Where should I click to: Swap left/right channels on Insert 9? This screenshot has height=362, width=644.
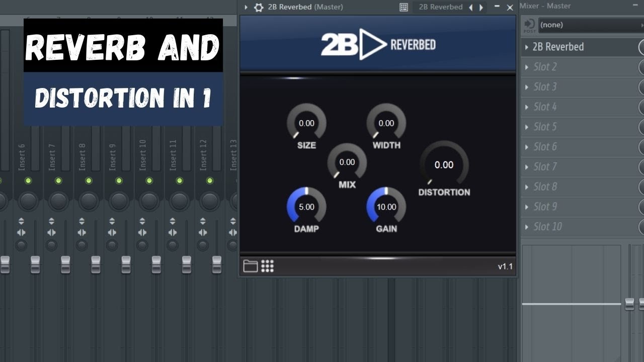click(112, 232)
